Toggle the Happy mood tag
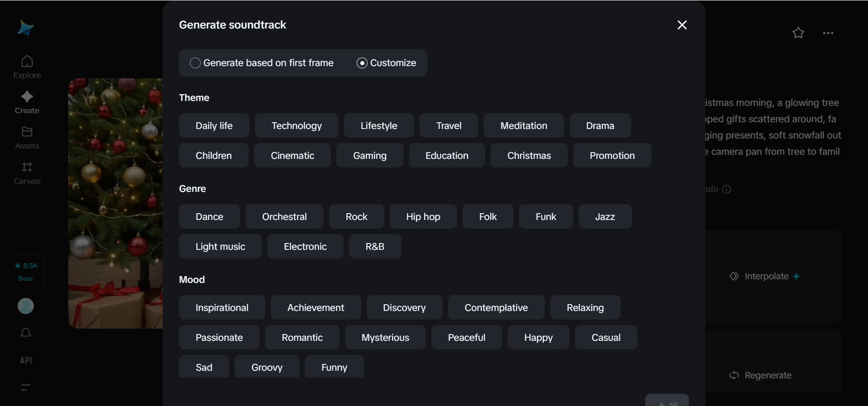This screenshot has height=406, width=868. tap(538, 338)
